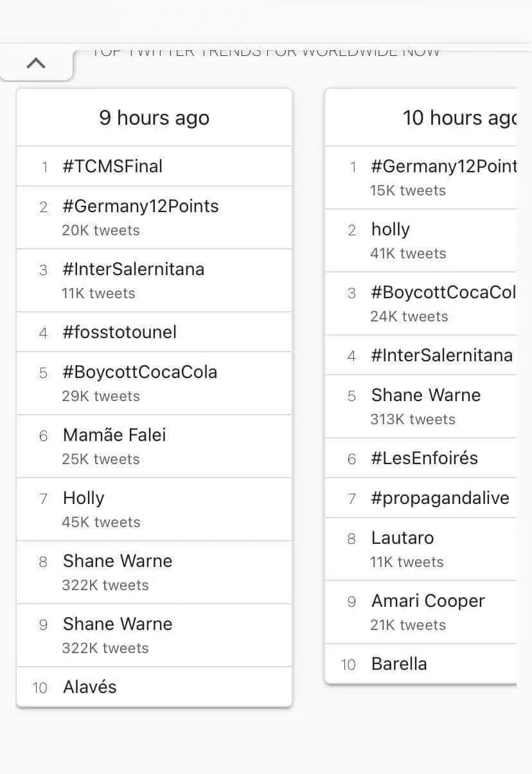
Task: Open #BoycottCocaCola with 29K tweets
Action: click(x=154, y=384)
